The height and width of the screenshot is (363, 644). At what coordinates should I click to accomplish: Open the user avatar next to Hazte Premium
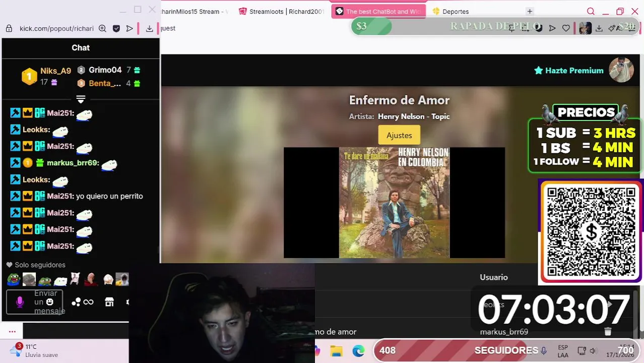click(621, 70)
